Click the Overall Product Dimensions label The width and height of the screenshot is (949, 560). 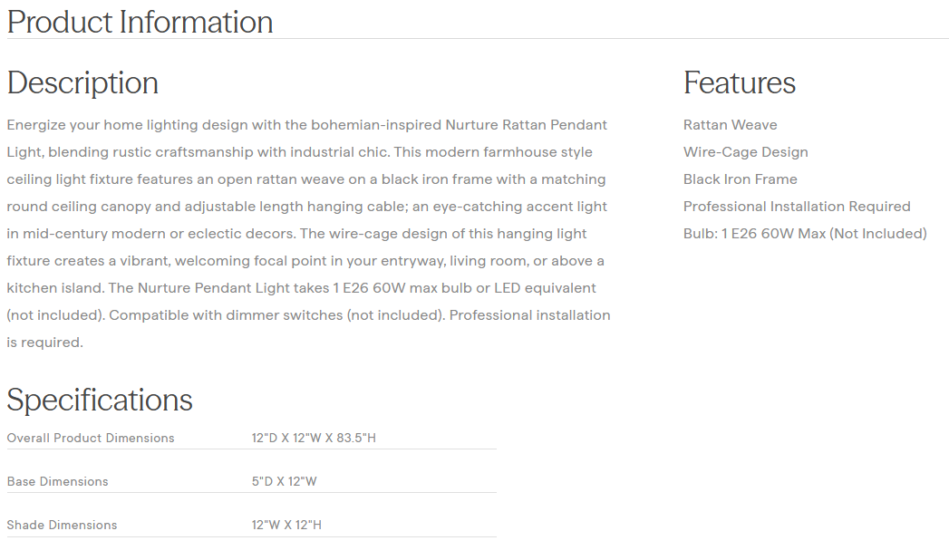pyautogui.click(x=91, y=439)
